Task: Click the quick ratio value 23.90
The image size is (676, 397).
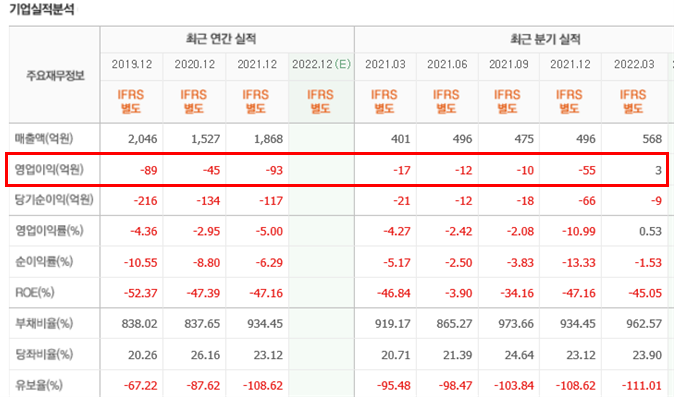Action: (647, 355)
